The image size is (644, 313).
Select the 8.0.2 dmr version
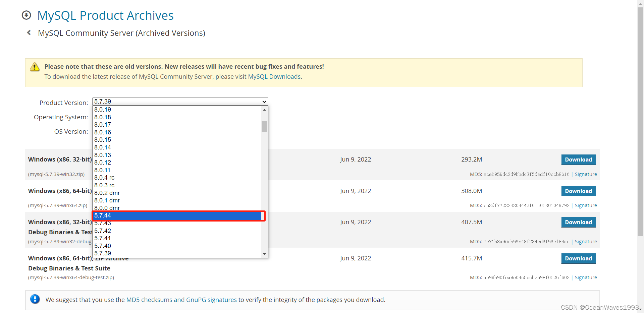(x=177, y=193)
